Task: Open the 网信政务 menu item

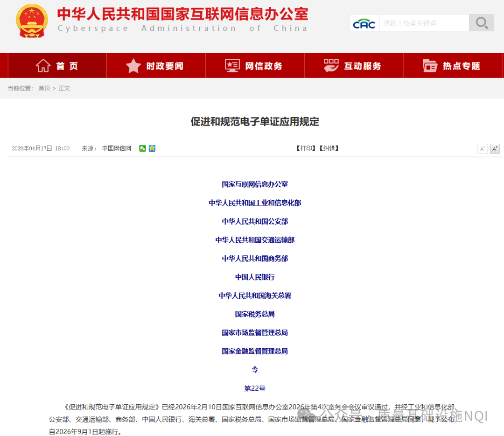Action: [x=255, y=66]
